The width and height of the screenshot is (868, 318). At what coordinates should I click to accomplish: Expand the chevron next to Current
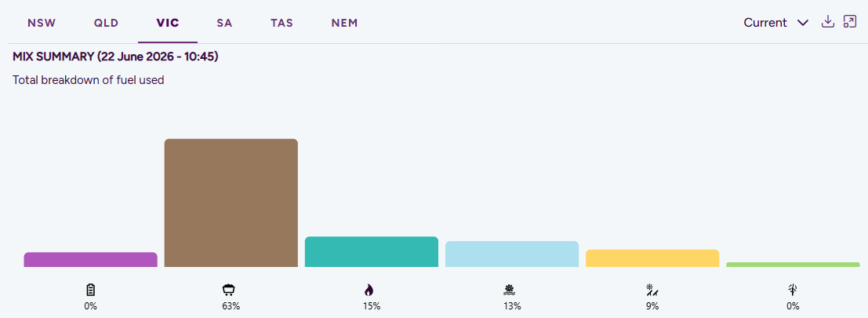click(803, 23)
